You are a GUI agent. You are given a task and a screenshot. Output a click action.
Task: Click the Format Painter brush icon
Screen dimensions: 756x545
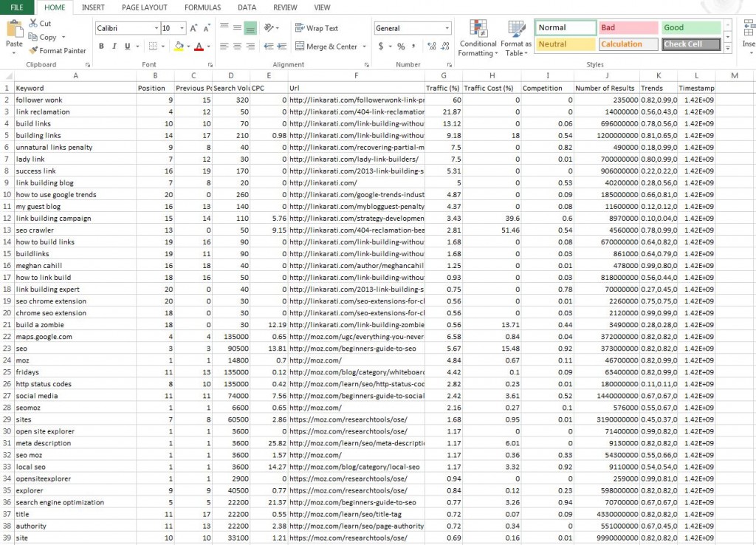(x=33, y=51)
